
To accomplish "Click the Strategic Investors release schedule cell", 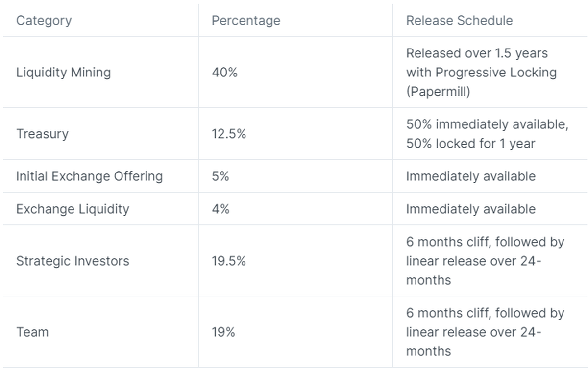I will coord(485,261).
